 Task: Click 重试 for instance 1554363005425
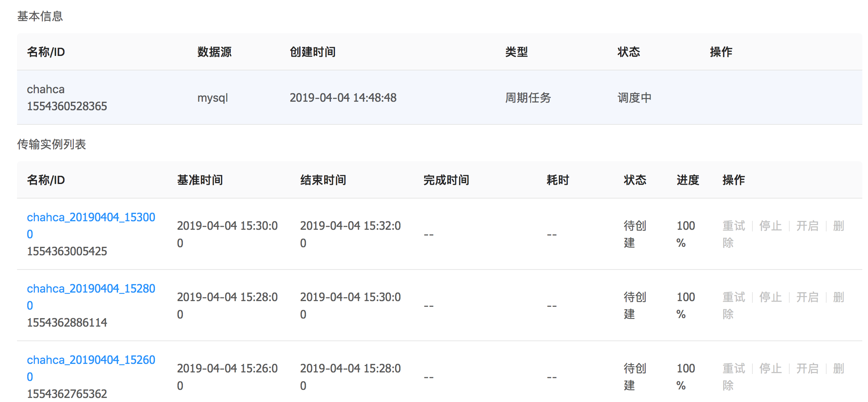pyautogui.click(x=733, y=226)
